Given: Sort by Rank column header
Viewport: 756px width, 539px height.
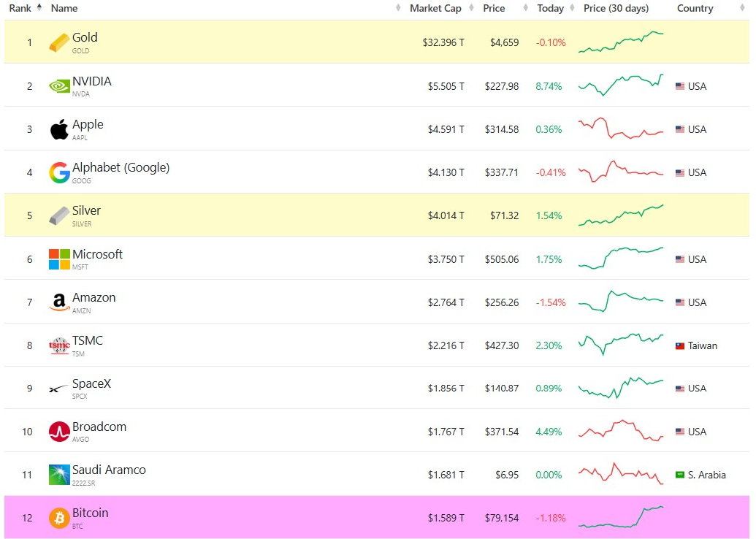Looking at the screenshot, I should coord(20,8).
